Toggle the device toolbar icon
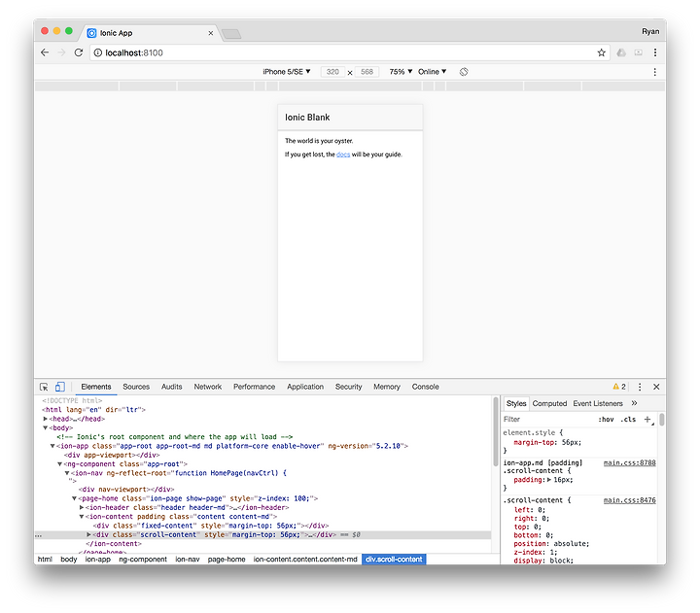 (x=60, y=387)
